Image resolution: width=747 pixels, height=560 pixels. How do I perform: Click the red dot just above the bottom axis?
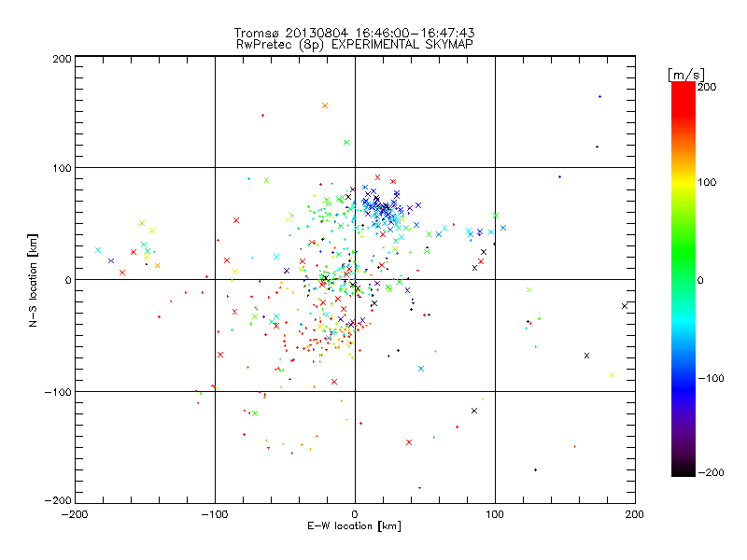[419, 488]
